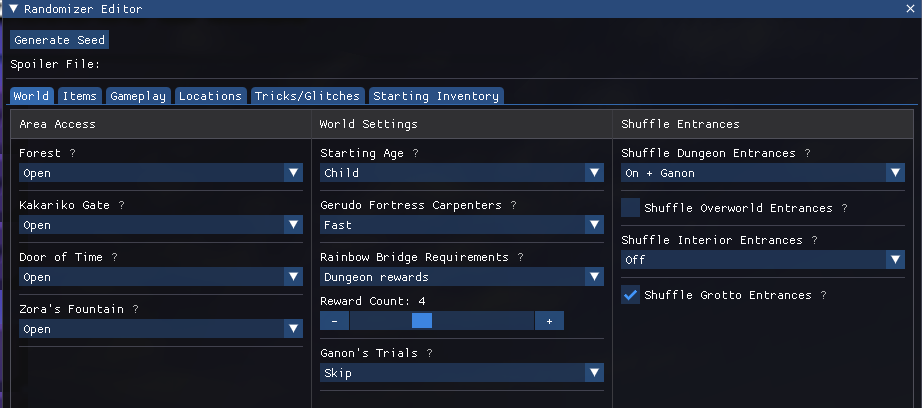The width and height of the screenshot is (922, 408).
Task: Open the Forest dropdown
Action: pos(160,173)
